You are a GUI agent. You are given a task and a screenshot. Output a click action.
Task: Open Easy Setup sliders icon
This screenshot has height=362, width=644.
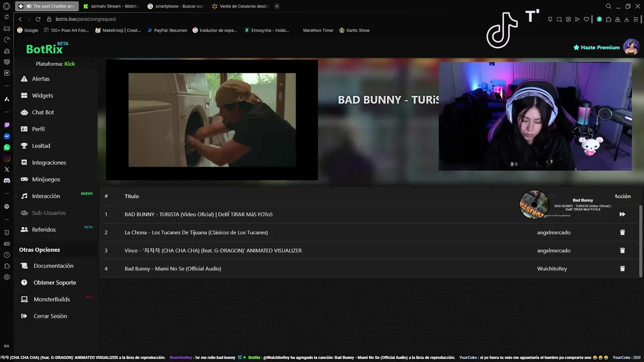(x=636, y=19)
